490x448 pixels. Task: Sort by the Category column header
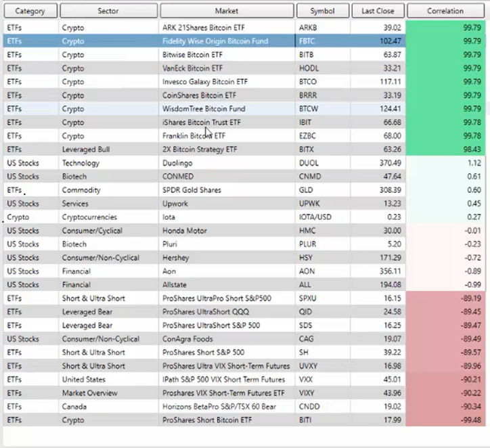pos(30,11)
